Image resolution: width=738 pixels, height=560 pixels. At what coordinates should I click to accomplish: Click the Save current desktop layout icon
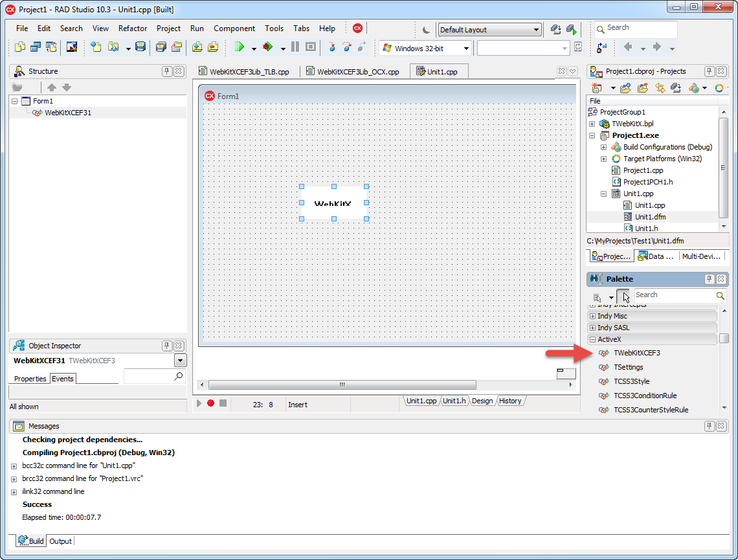click(x=556, y=30)
